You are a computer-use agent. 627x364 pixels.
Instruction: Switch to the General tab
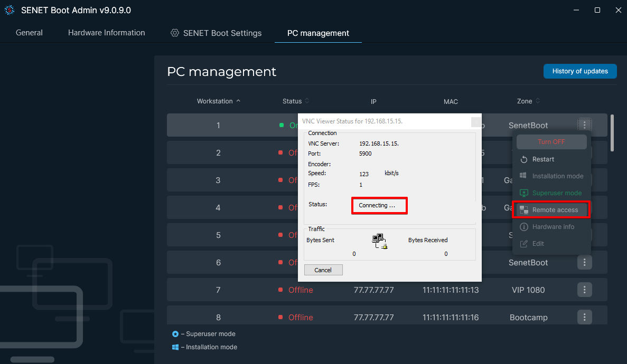(x=29, y=32)
